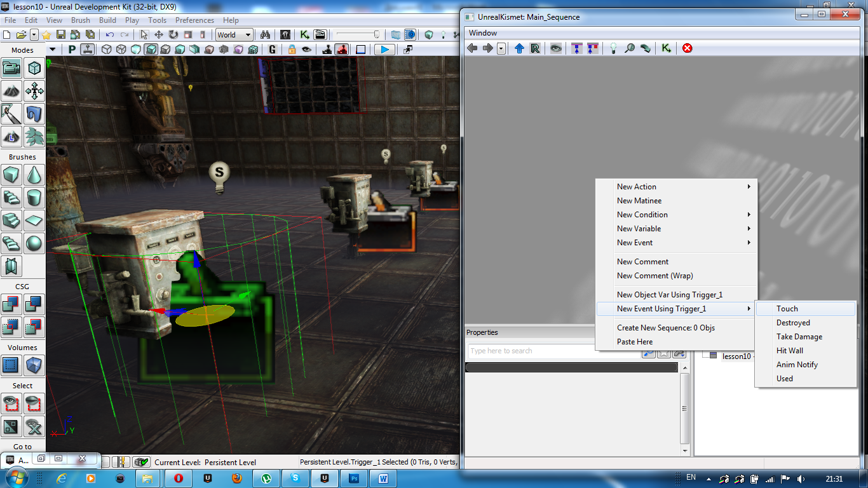The width and height of the screenshot is (868, 488).
Task: Toggle Game View G button
Action: [273, 50]
